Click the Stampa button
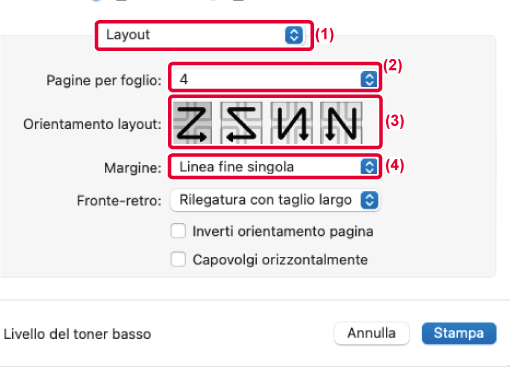The image size is (510, 367). coord(459,333)
